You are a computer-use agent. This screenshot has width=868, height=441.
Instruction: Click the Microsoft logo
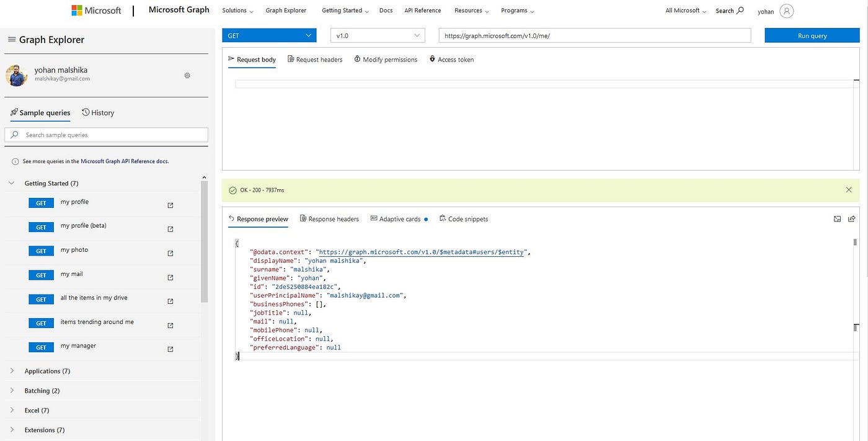(x=96, y=10)
